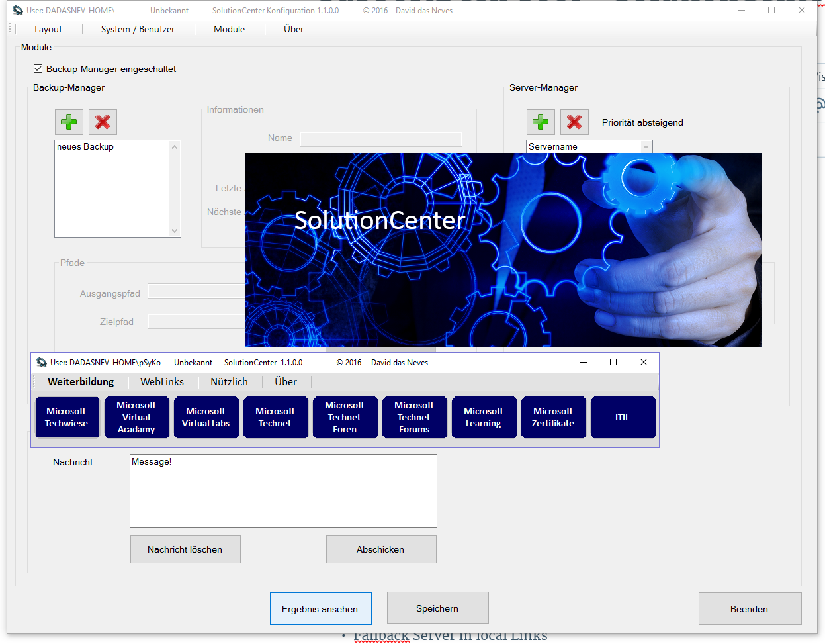Open the Nützlich tab

pos(229,381)
